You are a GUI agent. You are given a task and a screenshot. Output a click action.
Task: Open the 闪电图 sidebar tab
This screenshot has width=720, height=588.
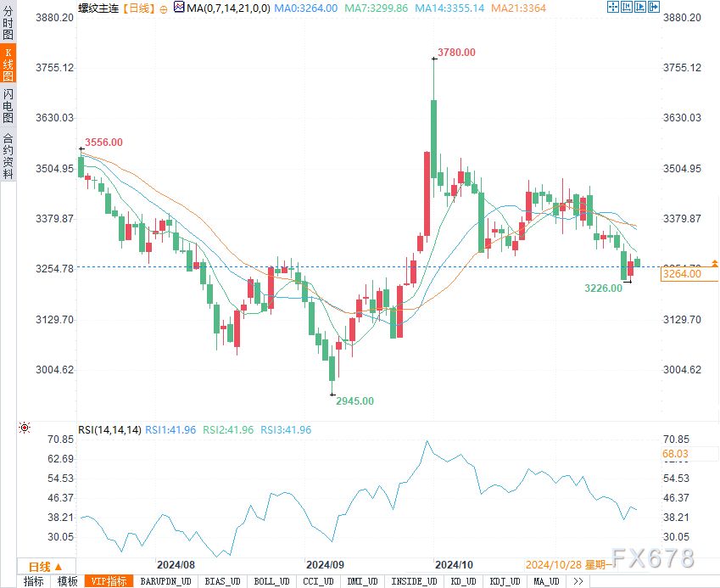[8, 106]
